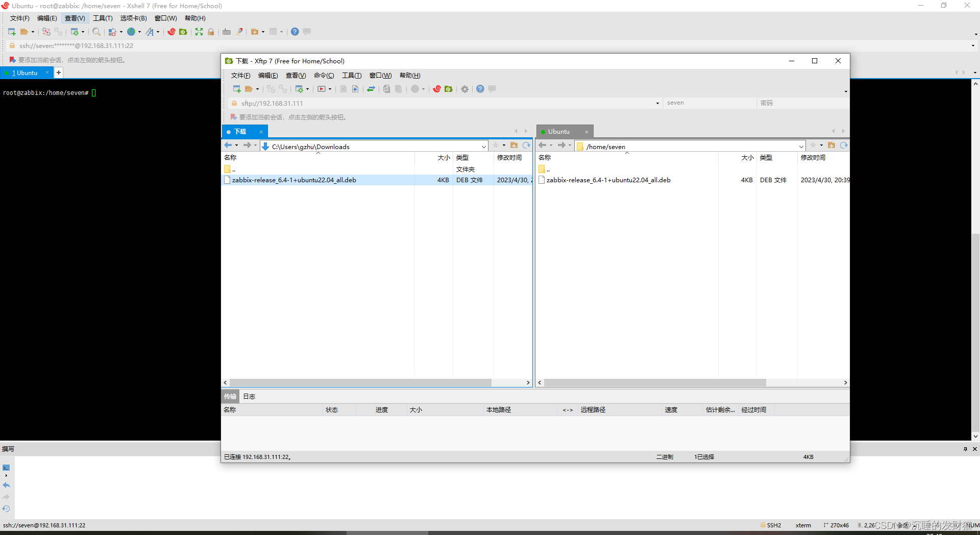
Task: Click the Xftp session properties icon
Action: [299, 89]
